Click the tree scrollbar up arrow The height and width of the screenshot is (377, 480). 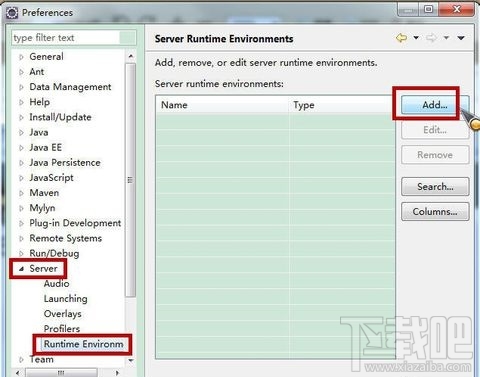point(131,56)
